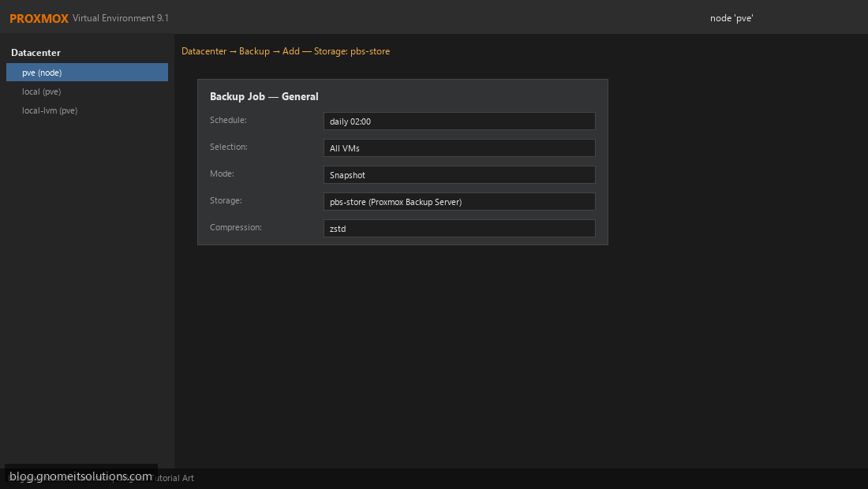
Task: Click the Compression: label
Action: (236, 227)
